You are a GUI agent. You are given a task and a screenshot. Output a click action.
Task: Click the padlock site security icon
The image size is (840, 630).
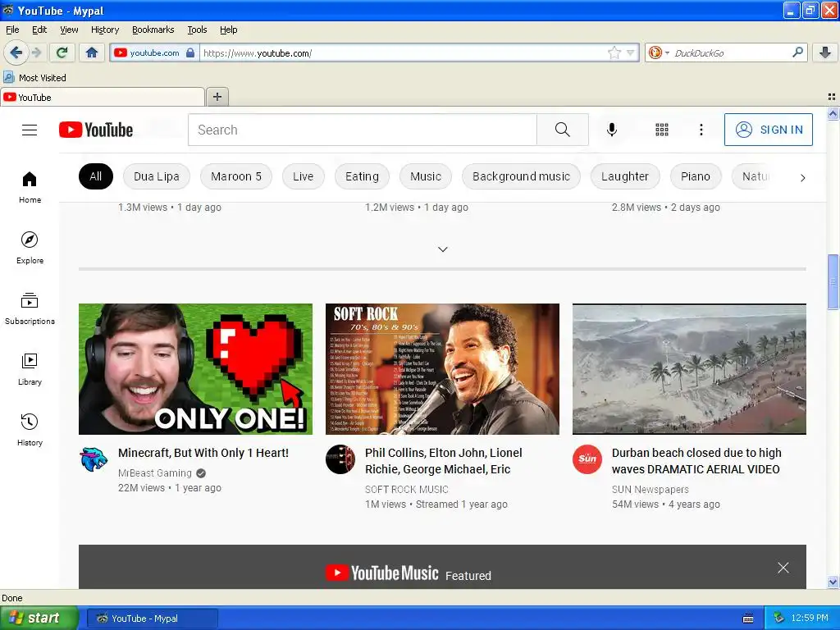(x=190, y=52)
